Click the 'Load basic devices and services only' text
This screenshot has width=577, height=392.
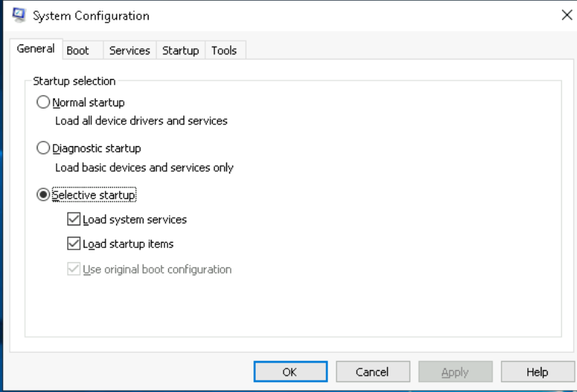(144, 167)
